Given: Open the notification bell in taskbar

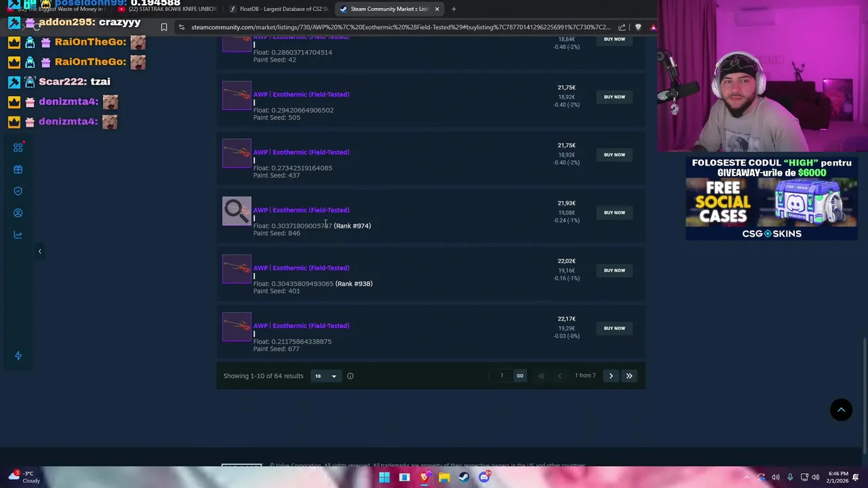Looking at the screenshot, I should (856, 477).
